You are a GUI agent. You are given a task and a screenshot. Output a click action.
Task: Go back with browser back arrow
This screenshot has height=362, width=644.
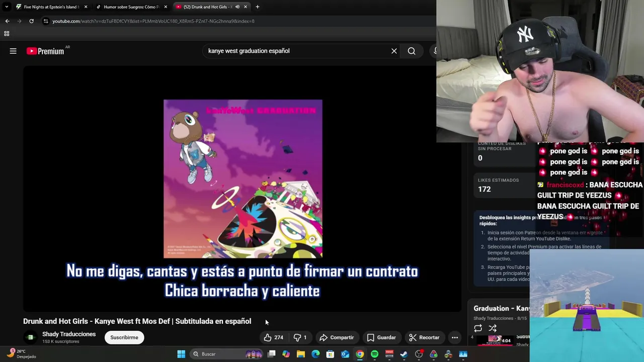click(7, 21)
